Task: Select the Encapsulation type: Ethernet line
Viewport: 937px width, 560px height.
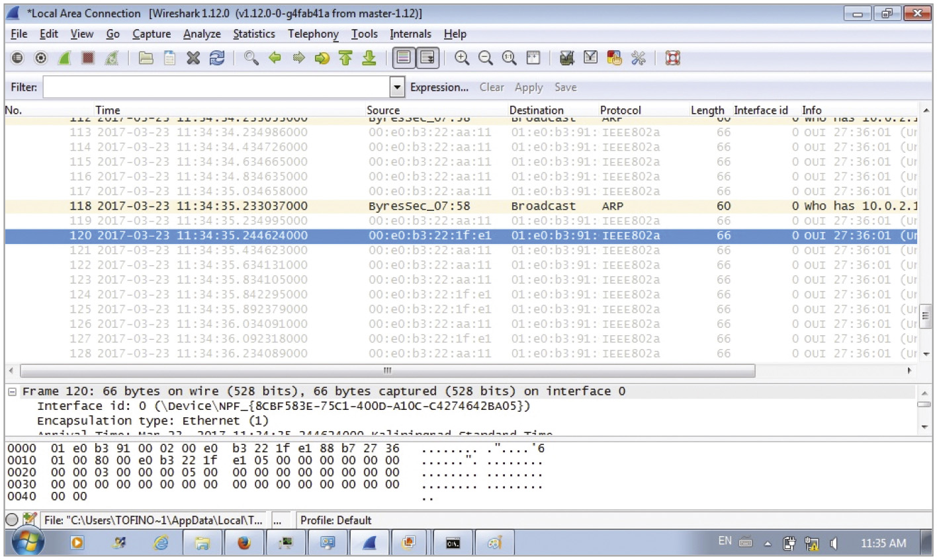Action: 153,420
